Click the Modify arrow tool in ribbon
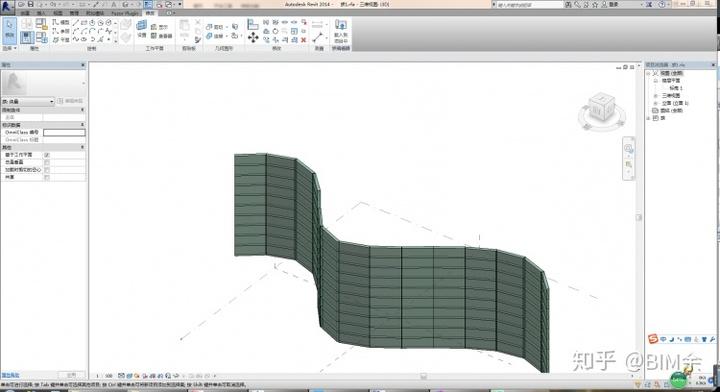The image size is (720, 392). point(9,30)
